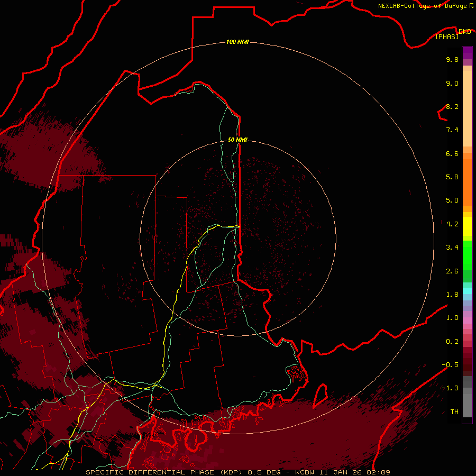Image resolution: width=476 pixels, height=476 pixels.
Task: Select the bright green color bar segment
Action: pos(467,255)
